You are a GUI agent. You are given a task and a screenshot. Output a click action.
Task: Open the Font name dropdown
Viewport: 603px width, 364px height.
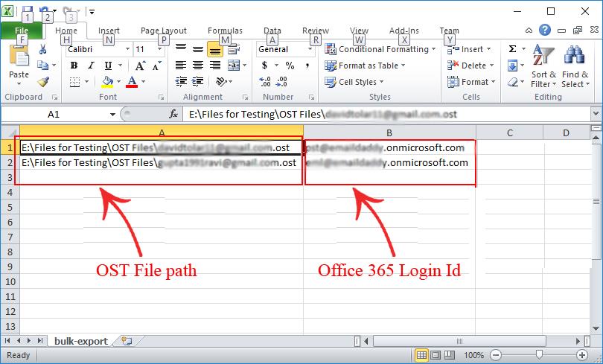pos(127,49)
